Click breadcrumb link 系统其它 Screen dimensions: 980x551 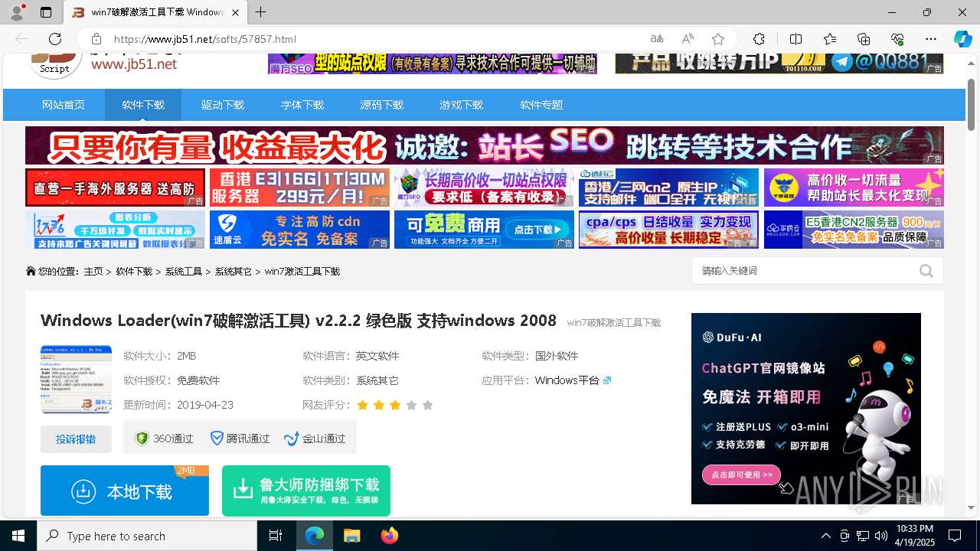click(x=234, y=272)
